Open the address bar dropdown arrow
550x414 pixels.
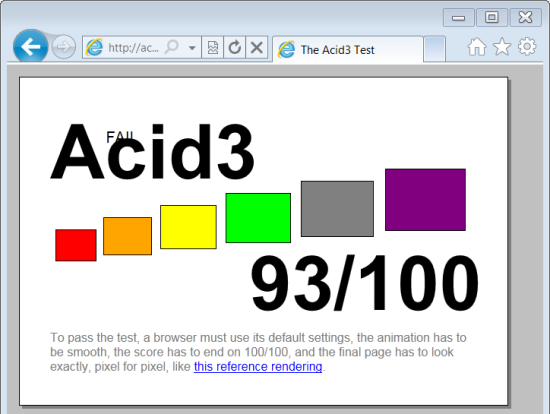point(192,47)
